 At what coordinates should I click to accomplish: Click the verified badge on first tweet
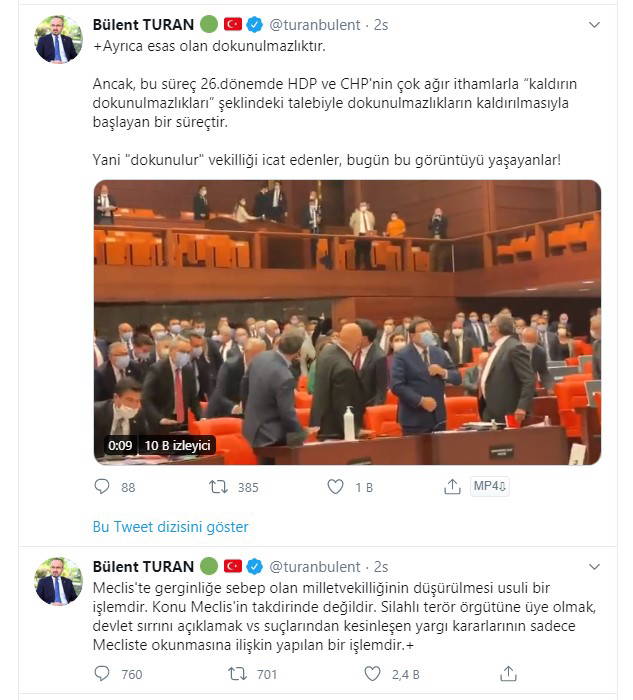pos(254,25)
